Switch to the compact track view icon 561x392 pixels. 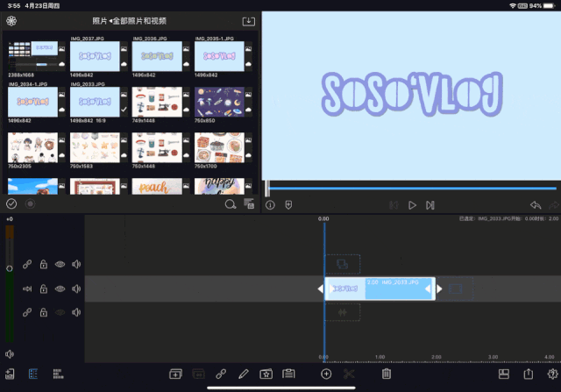point(59,374)
